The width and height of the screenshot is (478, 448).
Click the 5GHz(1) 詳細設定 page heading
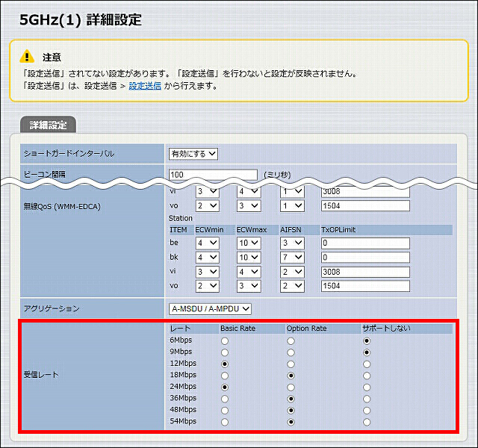pyautogui.click(x=81, y=20)
